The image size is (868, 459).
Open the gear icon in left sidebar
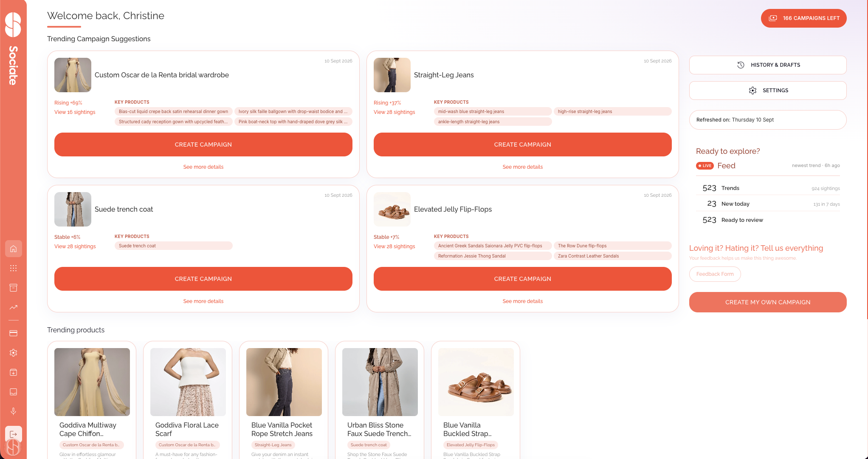[13, 353]
